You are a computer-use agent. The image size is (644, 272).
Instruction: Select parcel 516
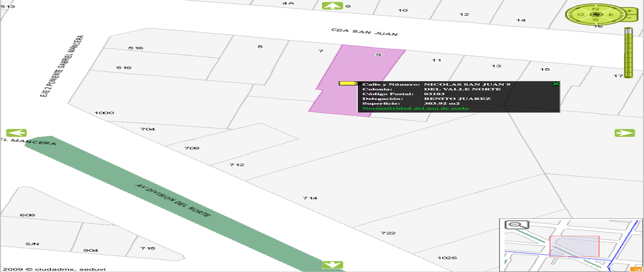point(136,48)
